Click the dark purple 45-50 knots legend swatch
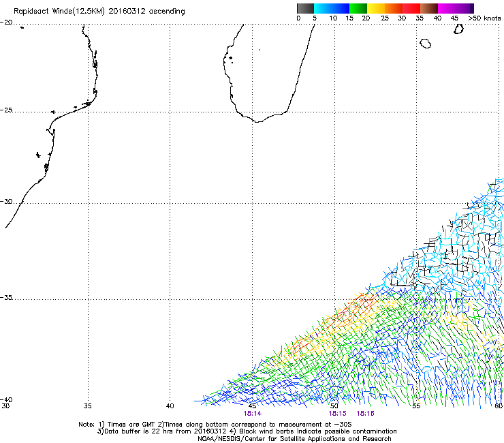The image size is (504, 443). [x=464, y=8]
